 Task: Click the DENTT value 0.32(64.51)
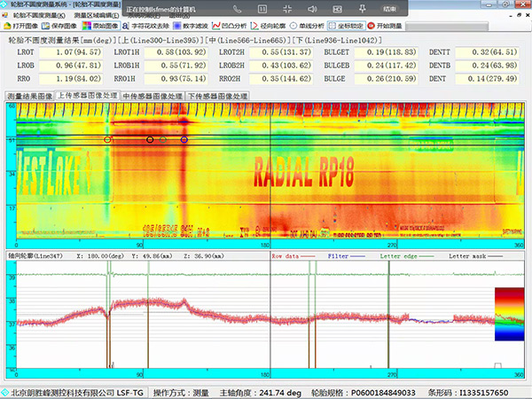487,52
